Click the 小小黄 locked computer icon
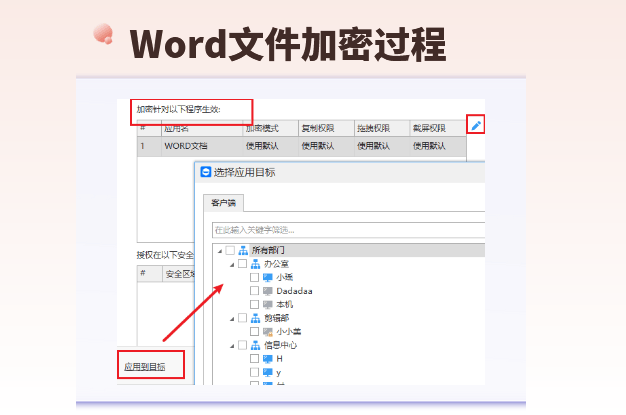 (x=267, y=332)
